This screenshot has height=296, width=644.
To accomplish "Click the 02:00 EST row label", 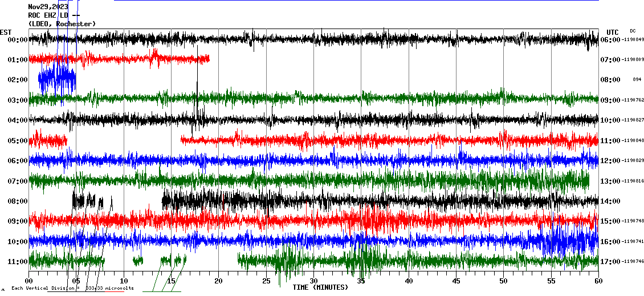I will coord(18,80).
